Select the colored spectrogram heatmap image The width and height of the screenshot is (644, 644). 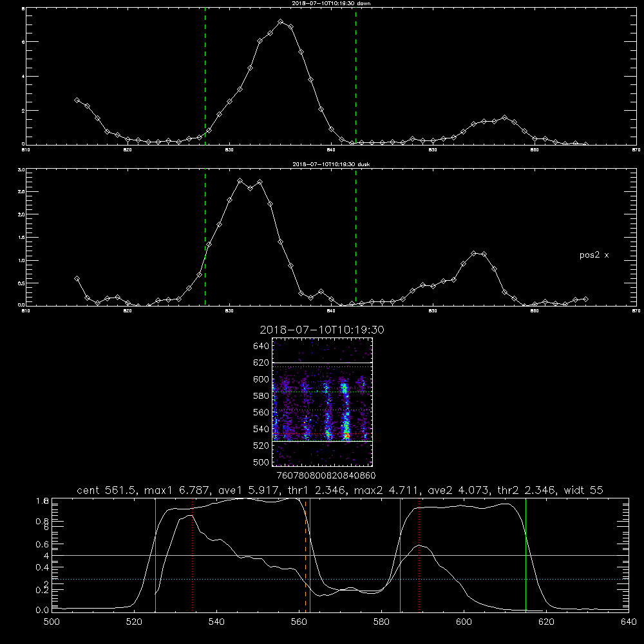point(323,402)
